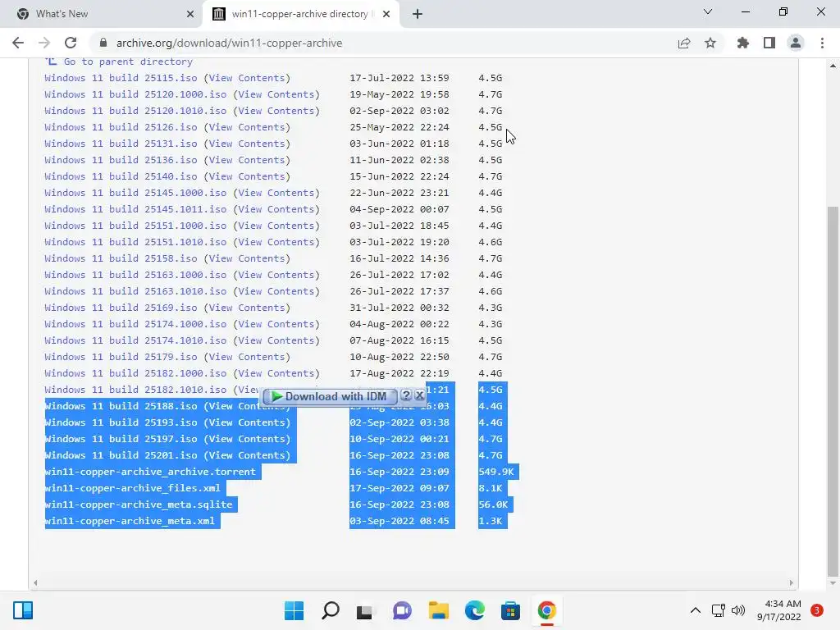840x630 pixels.
Task: Toggle the Chrome side panel icon
Action: pyautogui.click(x=769, y=43)
